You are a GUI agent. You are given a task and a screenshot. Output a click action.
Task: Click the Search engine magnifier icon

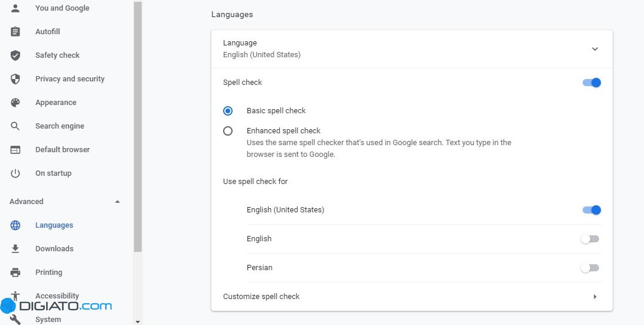(x=15, y=126)
